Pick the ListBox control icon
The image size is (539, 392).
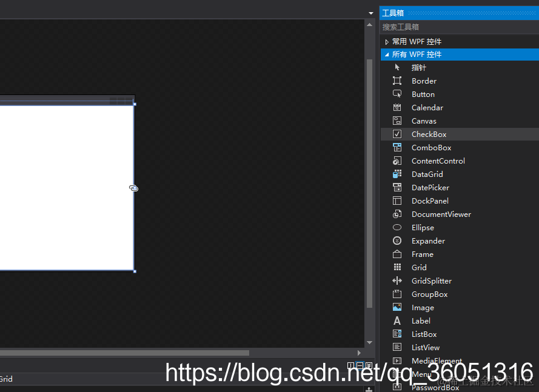point(397,334)
